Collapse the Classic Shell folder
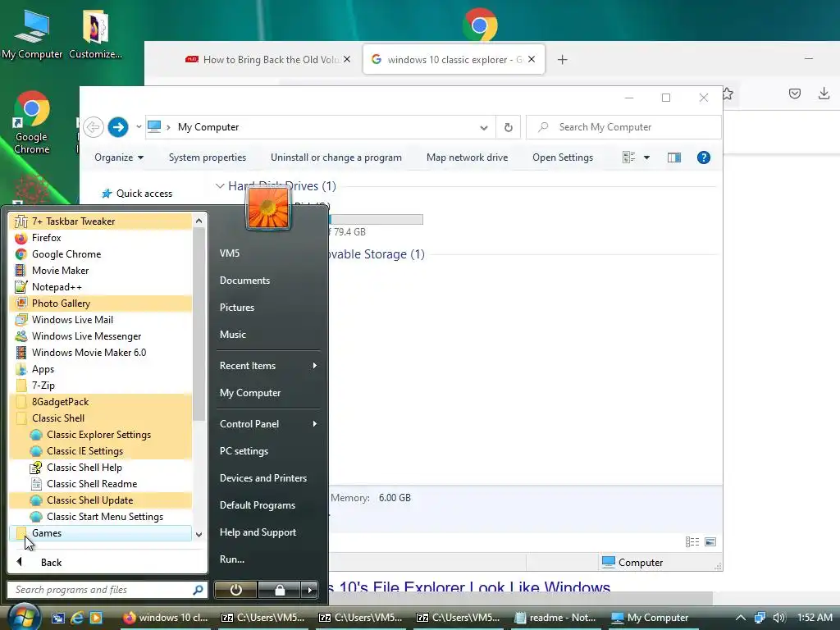Screen dimensions: 840x630 click(100, 418)
